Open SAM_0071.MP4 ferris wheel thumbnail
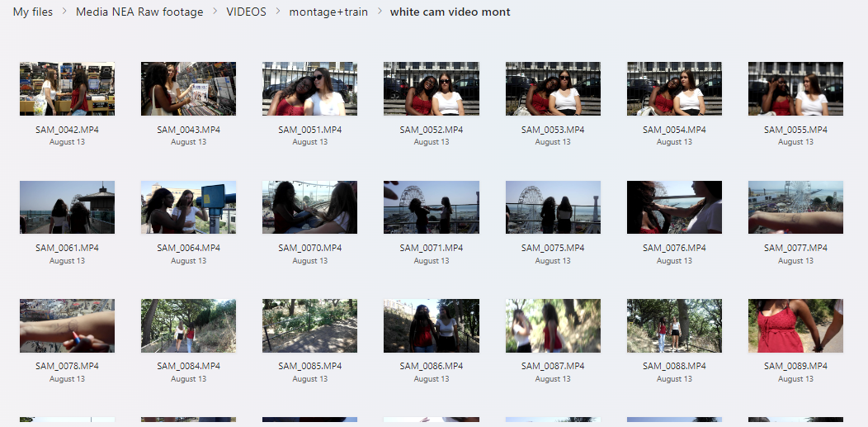The height and width of the screenshot is (427, 868). 432,207
